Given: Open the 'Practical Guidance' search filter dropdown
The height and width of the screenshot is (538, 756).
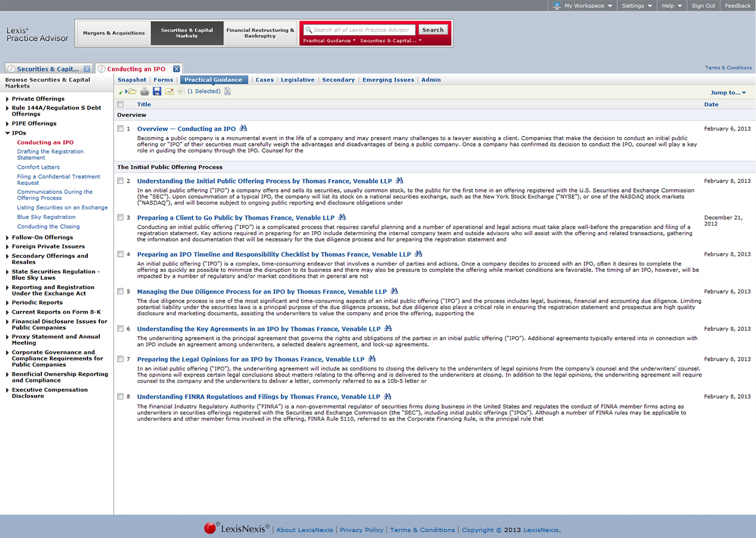Looking at the screenshot, I should pyautogui.click(x=330, y=41).
